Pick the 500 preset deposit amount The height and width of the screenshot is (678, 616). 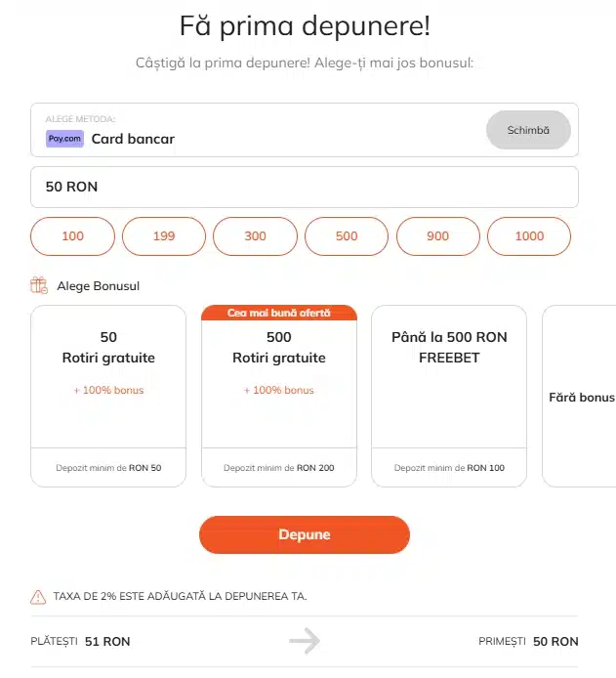coord(347,236)
